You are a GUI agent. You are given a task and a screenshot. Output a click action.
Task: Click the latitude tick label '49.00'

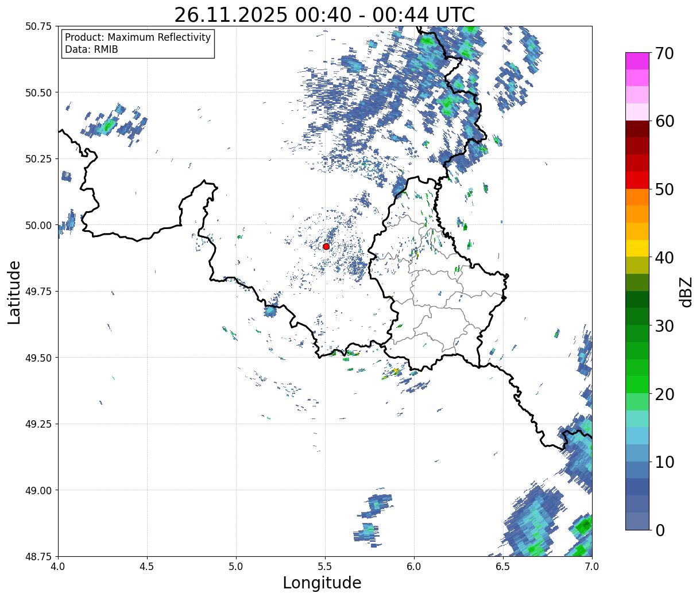[38, 490]
